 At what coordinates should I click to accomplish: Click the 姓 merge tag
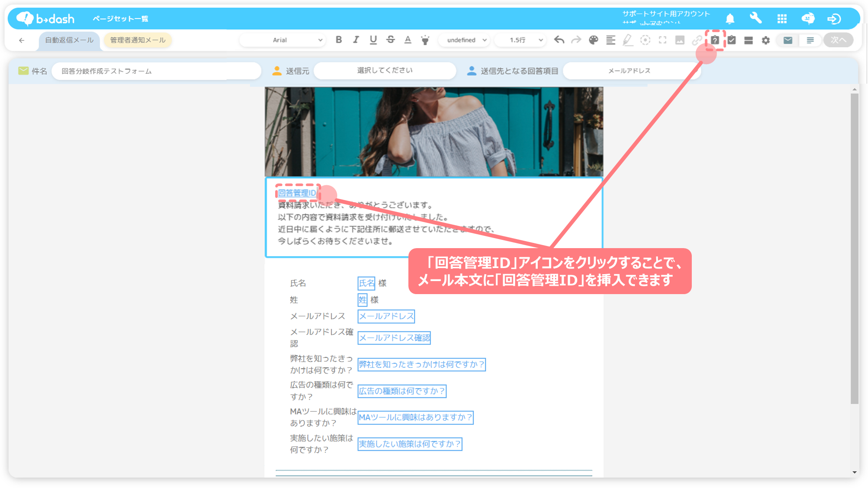tap(362, 300)
